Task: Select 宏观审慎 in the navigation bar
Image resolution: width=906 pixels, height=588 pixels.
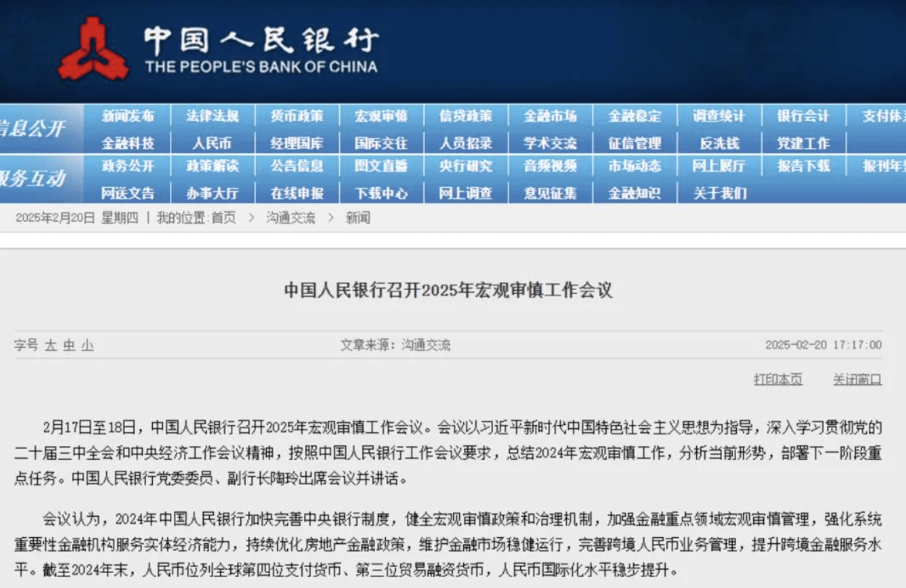Action: pyautogui.click(x=381, y=116)
